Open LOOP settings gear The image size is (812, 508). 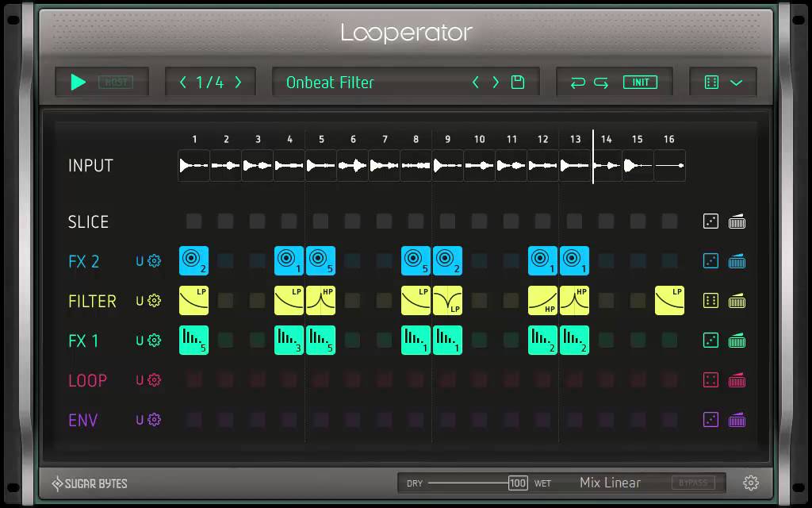pos(155,380)
